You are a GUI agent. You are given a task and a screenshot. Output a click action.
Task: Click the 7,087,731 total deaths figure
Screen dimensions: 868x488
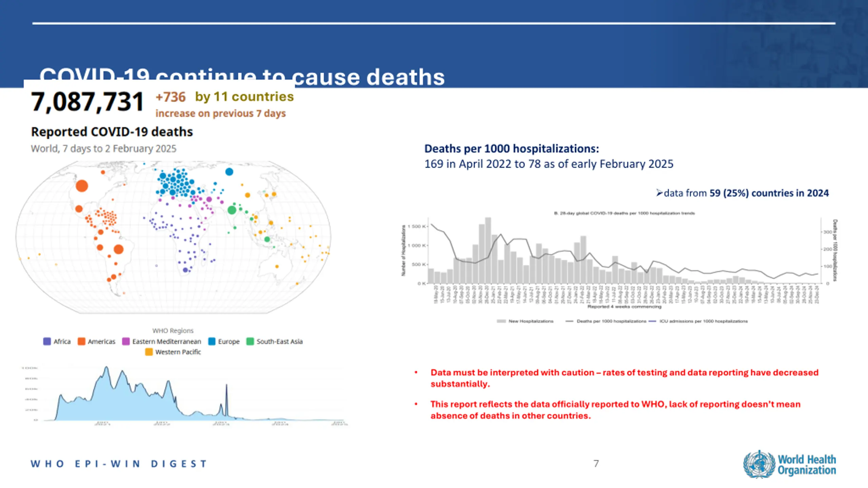[87, 102]
